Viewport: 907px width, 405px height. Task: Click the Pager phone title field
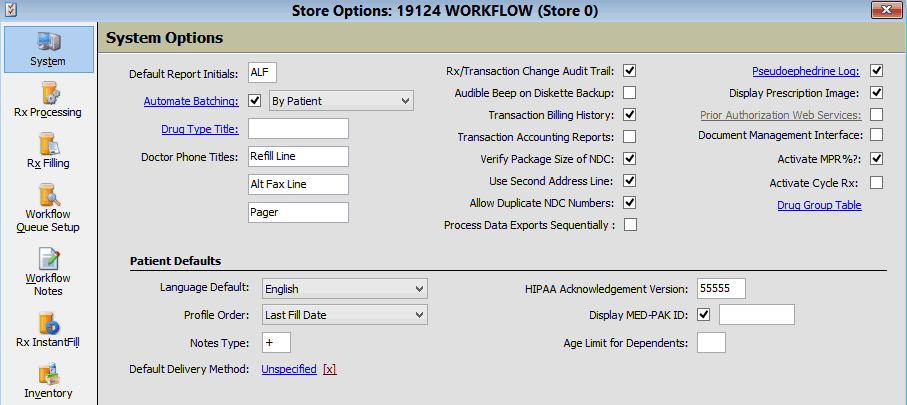(298, 212)
